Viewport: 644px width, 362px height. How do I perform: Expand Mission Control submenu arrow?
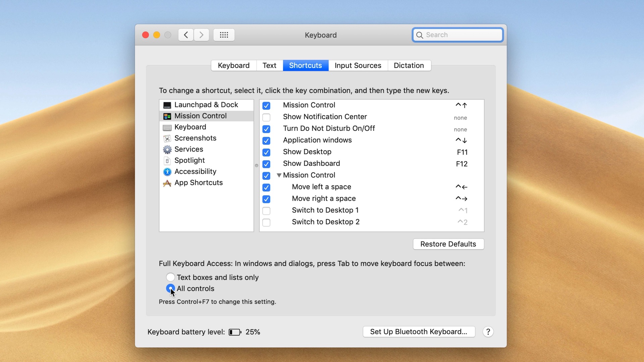pyautogui.click(x=279, y=175)
